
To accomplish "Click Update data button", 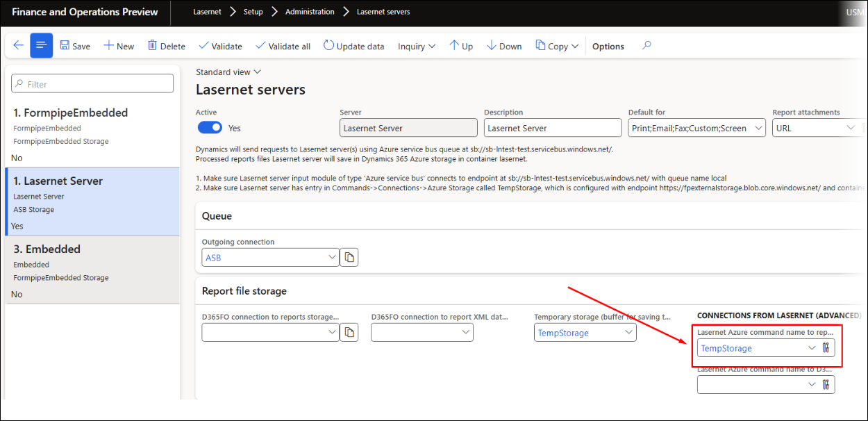I will [x=353, y=46].
